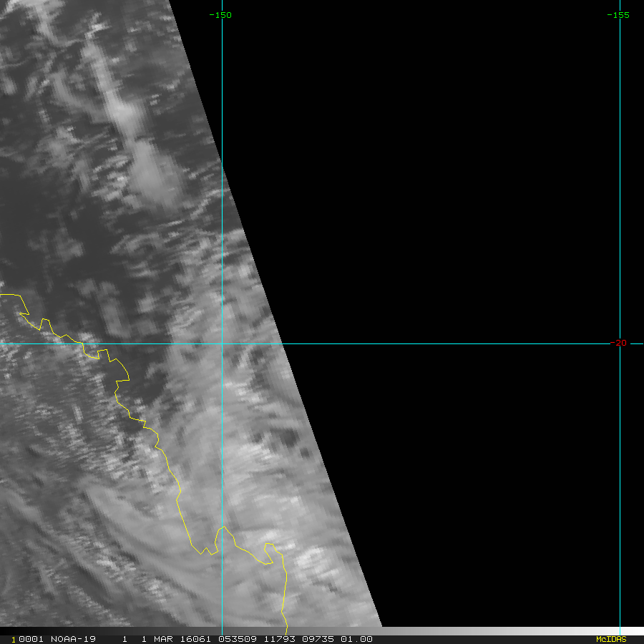Select the 11793 line number value
This screenshot has height=644, width=644.
pos(279,639)
